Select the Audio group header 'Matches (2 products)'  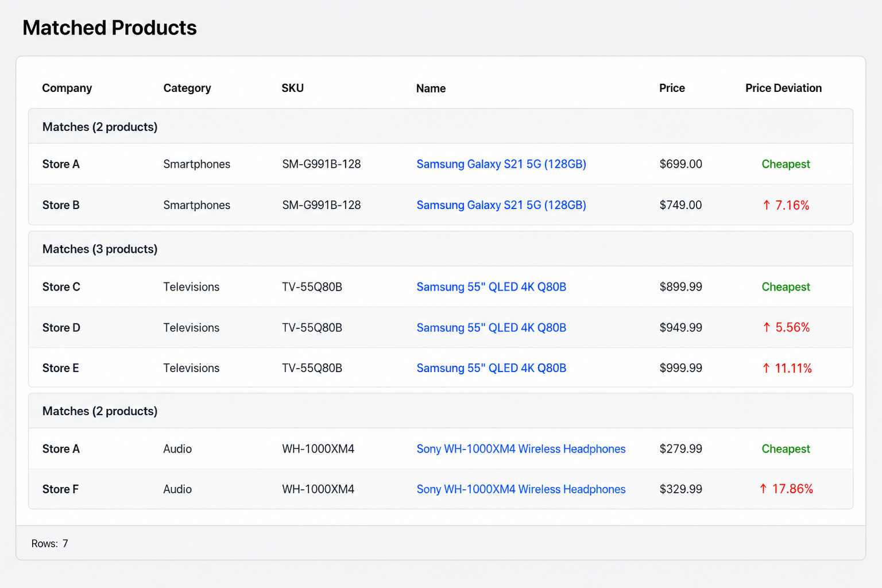(441, 411)
